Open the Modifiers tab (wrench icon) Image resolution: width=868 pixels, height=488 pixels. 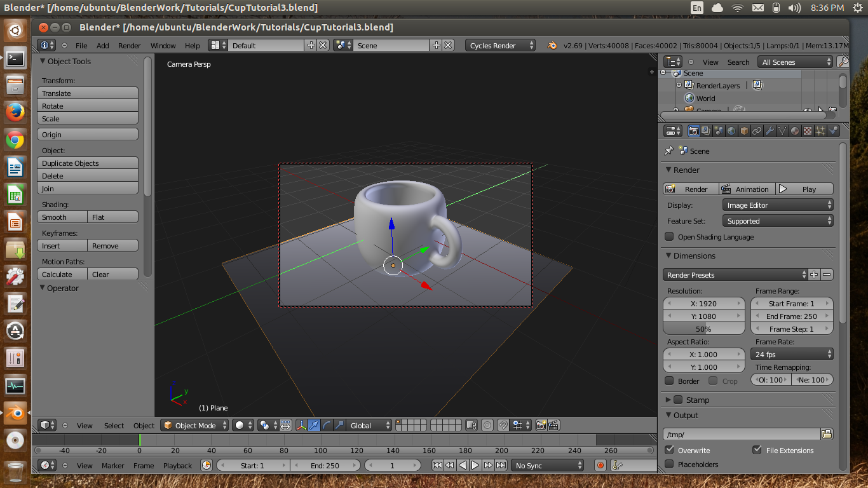[x=770, y=131]
